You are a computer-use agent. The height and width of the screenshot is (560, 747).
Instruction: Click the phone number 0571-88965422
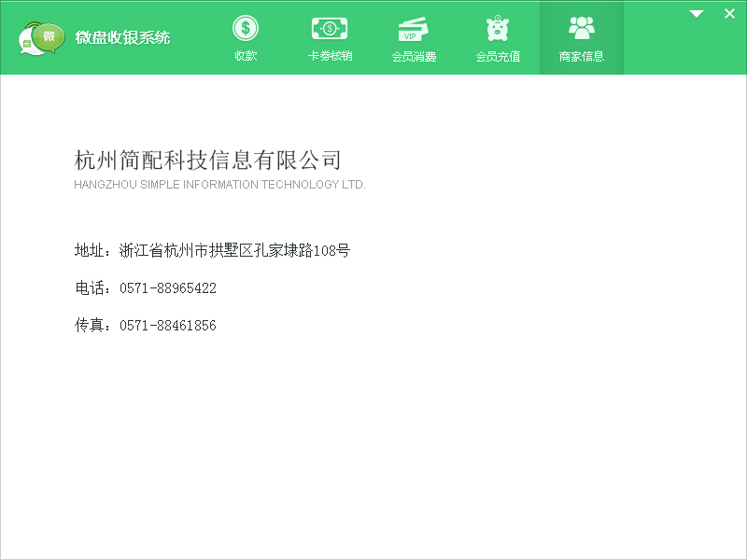tap(168, 288)
